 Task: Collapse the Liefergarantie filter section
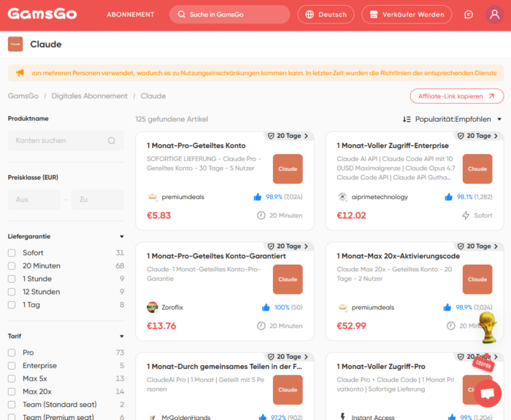coord(122,236)
